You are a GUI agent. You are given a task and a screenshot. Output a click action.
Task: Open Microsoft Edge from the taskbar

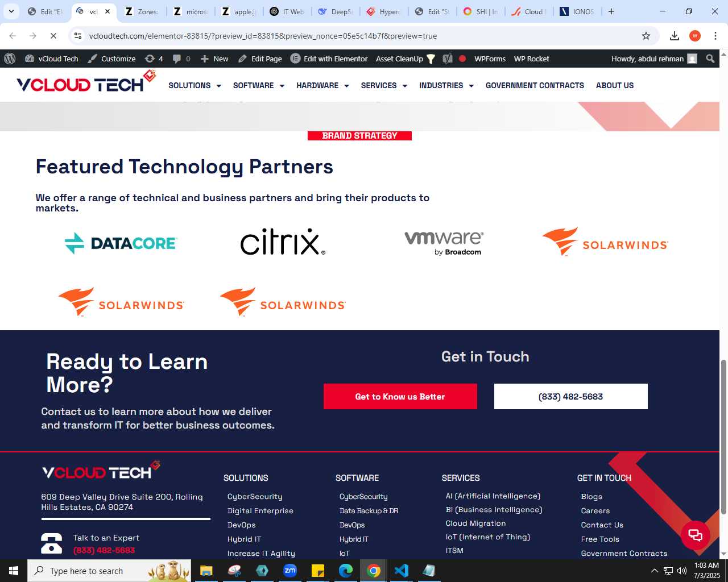[346, 571]
